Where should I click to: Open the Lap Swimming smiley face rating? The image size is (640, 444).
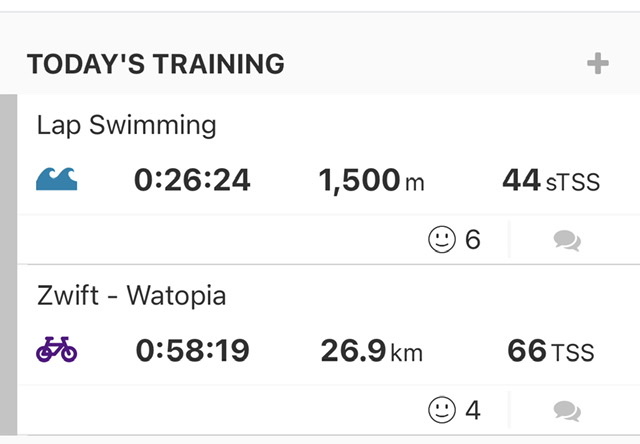442,239
